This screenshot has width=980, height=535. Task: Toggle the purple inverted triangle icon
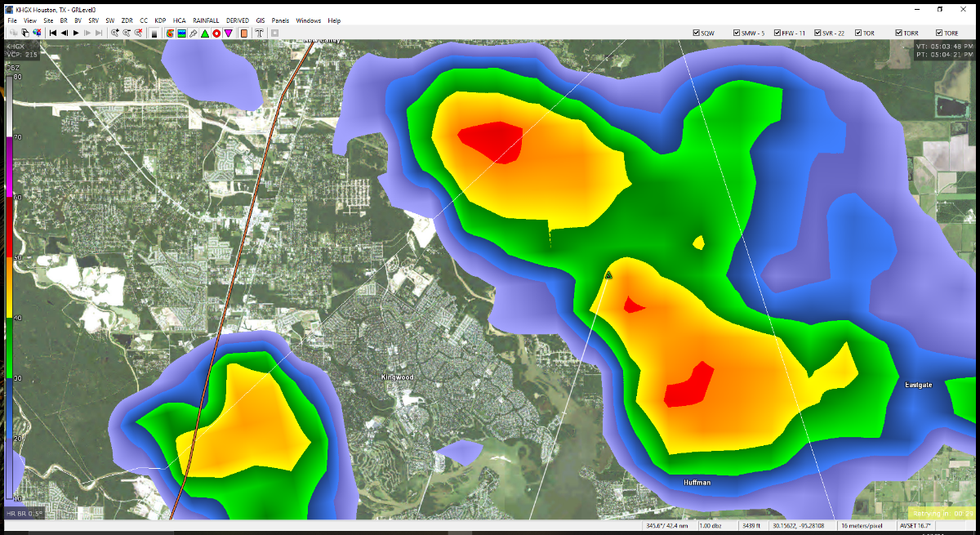pyautogui.click(x=229, y=33)
